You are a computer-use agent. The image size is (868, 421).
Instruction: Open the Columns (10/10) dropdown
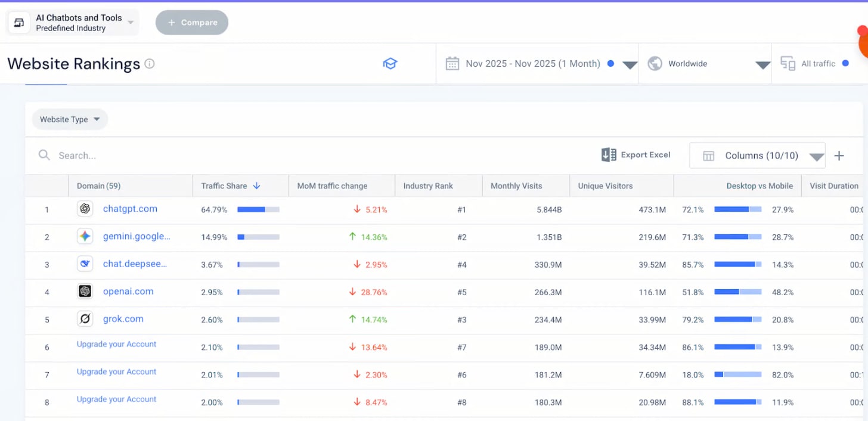click(757, 156)
